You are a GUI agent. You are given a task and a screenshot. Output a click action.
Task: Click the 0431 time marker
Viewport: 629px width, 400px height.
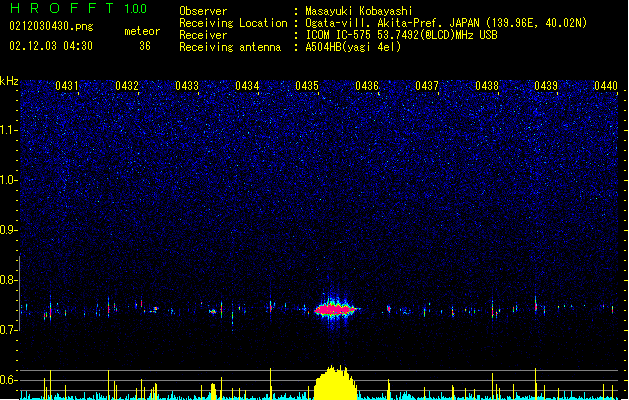pyautogui.click(x=67, y=86)
